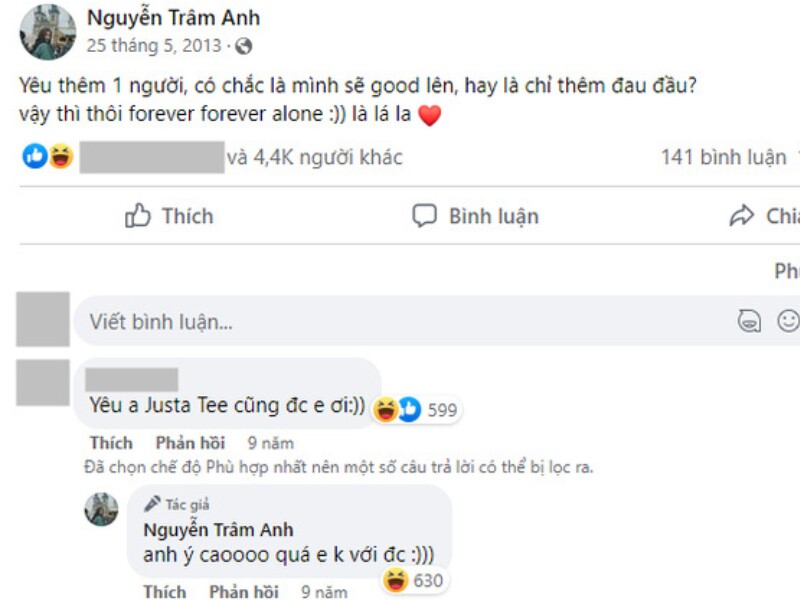
Task: Open Nguyễn Trâm Anh profile from post header
Action: point(172,18)
